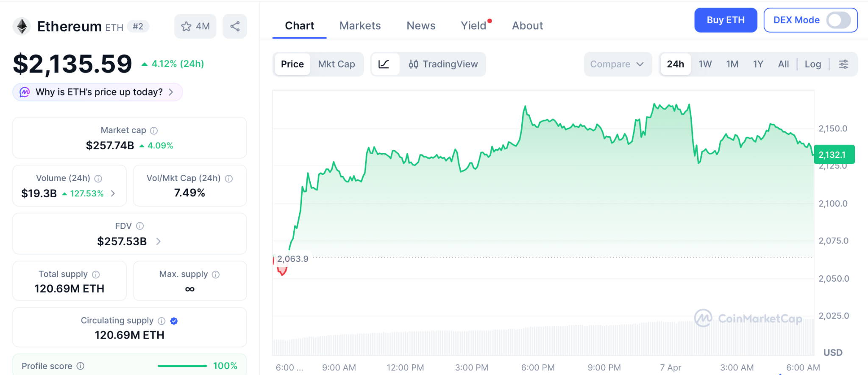Open "Why is ETH's price up today?"

(x=98, y=92)
